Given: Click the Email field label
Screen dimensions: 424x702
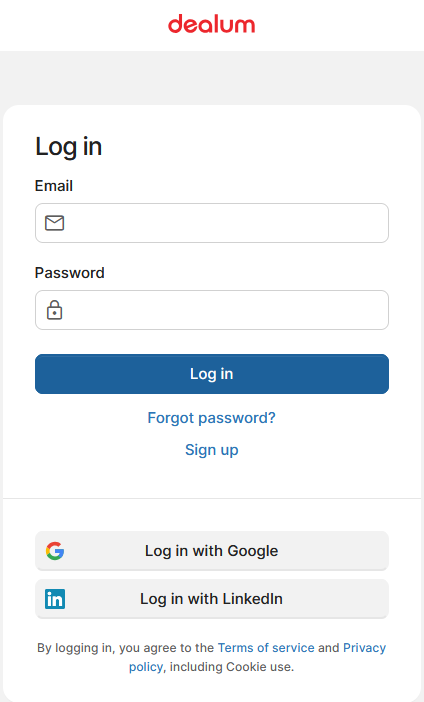Looking at the screenshot, I should (x=54, y=186).
